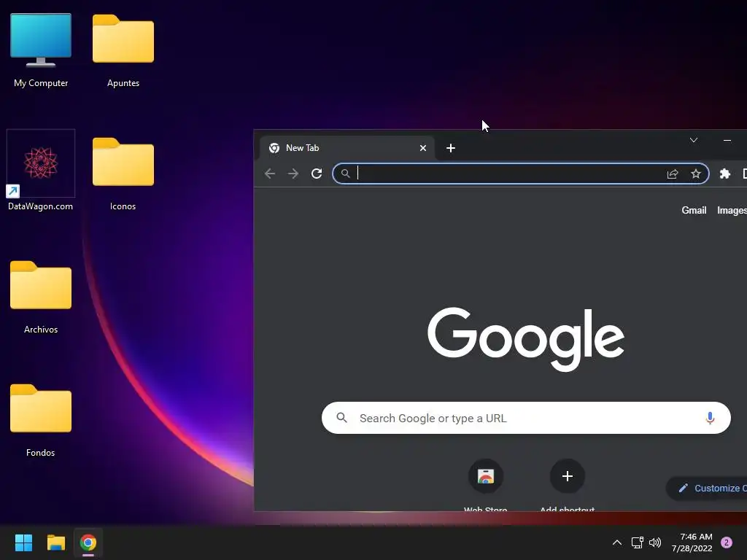
Task: Click the Google logo
Action: [526, 338]
